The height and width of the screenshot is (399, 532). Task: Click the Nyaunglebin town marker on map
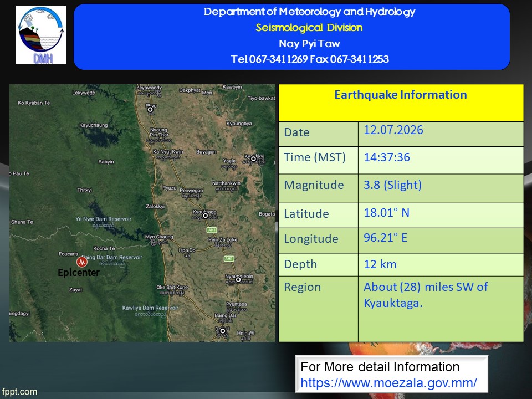238,279
